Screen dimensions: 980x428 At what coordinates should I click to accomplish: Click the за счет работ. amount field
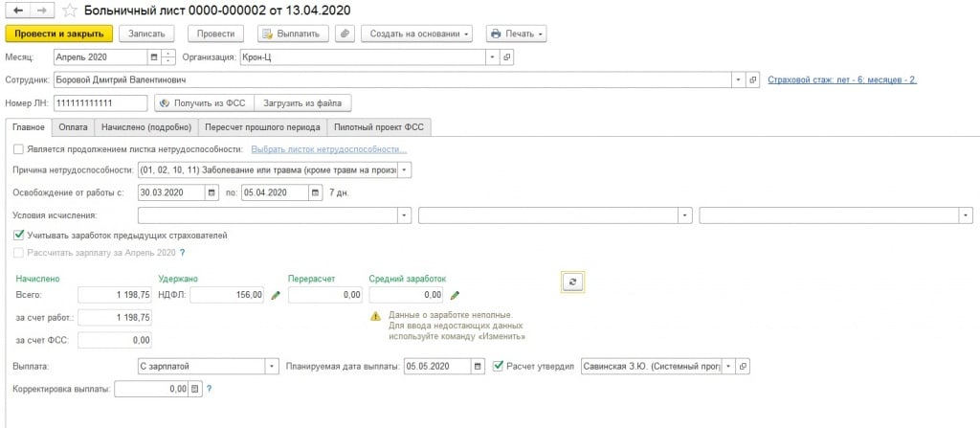click(115, 318)
